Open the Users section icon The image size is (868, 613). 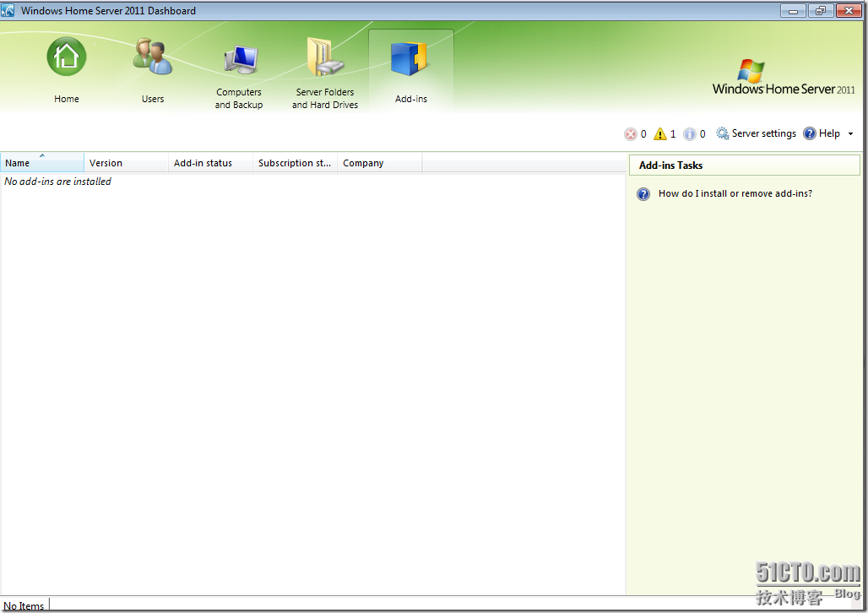152,57
